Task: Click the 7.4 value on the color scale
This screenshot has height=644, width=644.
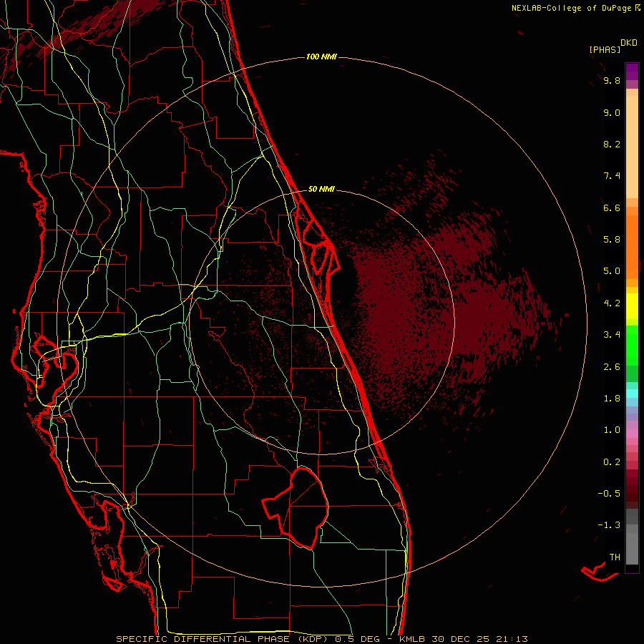Action: coord(612,176)
